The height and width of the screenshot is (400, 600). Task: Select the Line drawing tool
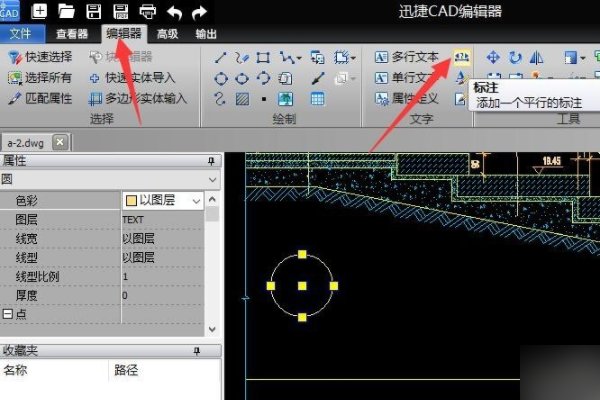[x=220, y=57]
